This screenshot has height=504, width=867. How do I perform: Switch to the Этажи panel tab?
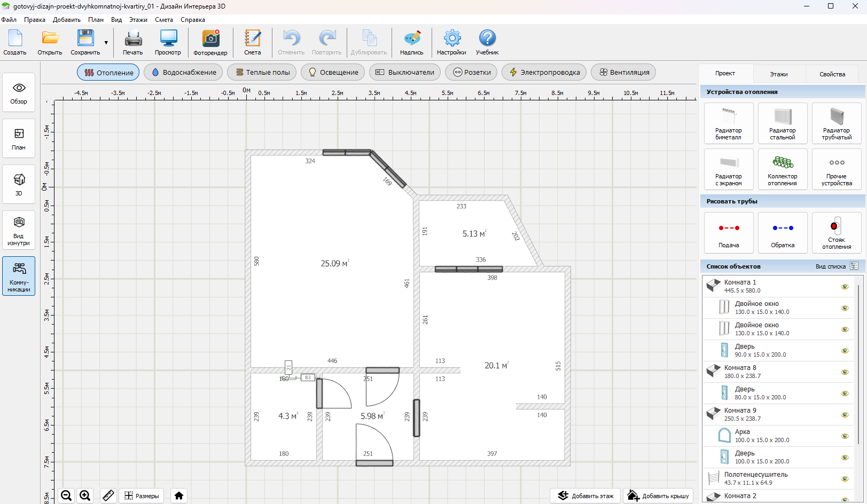pos(779,74)
